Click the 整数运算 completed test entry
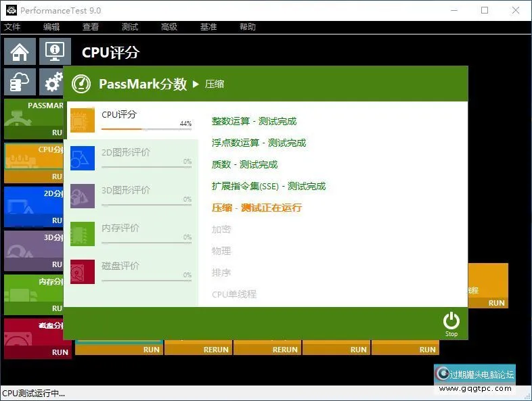Image resolution: width=532 pixels, height=401 pixels. click(x=254, y=121)
